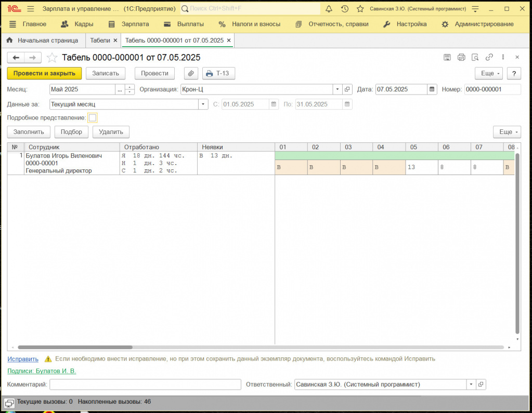Open the three-dot more options icon
This screenshot has height=413, width=532.
pyautogui.click(x=503, y=57)
